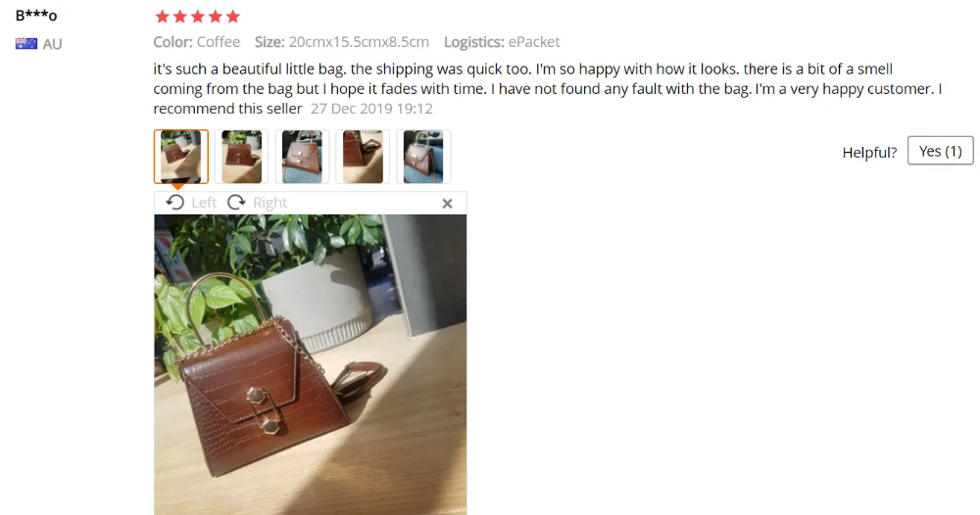Click the orange pointer under first thumbnail
Viewport: 980px width, 515px height.
click(x=177, y=186)
